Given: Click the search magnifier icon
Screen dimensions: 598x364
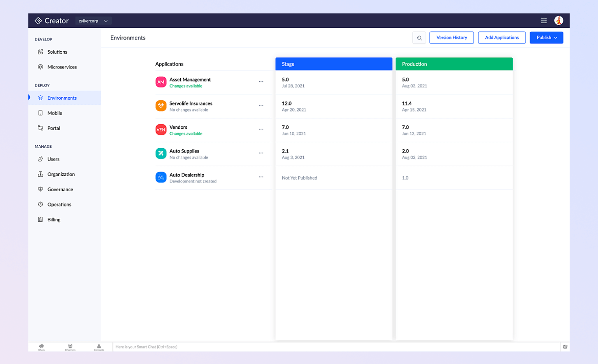Looking at the screenshot, I should pos(419,38).
